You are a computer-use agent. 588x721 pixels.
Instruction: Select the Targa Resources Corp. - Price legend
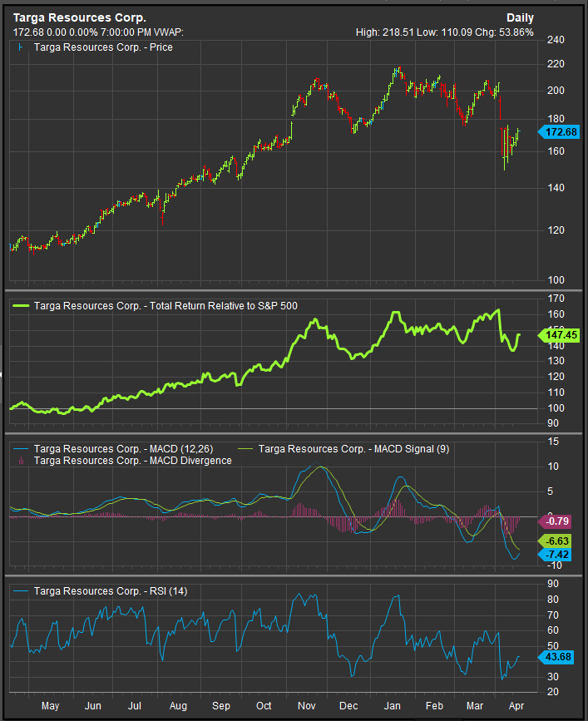point(103,47)
